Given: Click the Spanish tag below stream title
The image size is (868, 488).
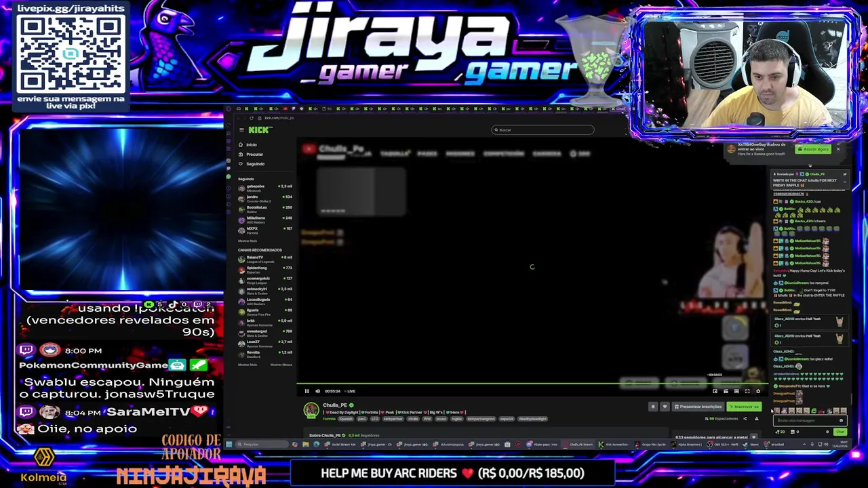Looking at the screenshot, I should click(x=346, y=419).
